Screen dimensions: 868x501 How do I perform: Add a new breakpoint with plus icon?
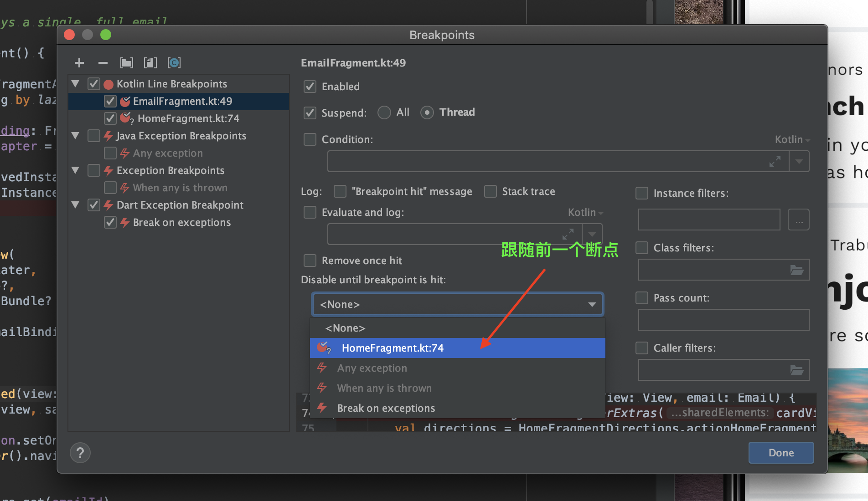point(79,63)
